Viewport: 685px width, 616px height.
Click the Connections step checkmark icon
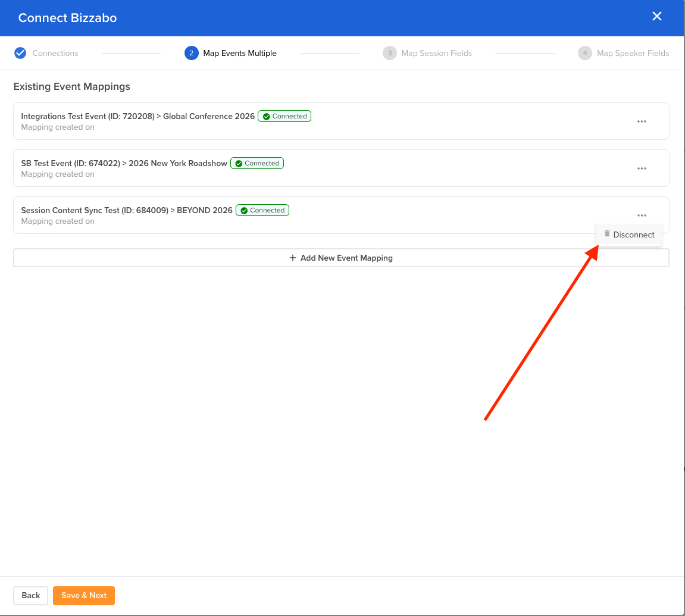pyautogui.click(x=20, y=53)
